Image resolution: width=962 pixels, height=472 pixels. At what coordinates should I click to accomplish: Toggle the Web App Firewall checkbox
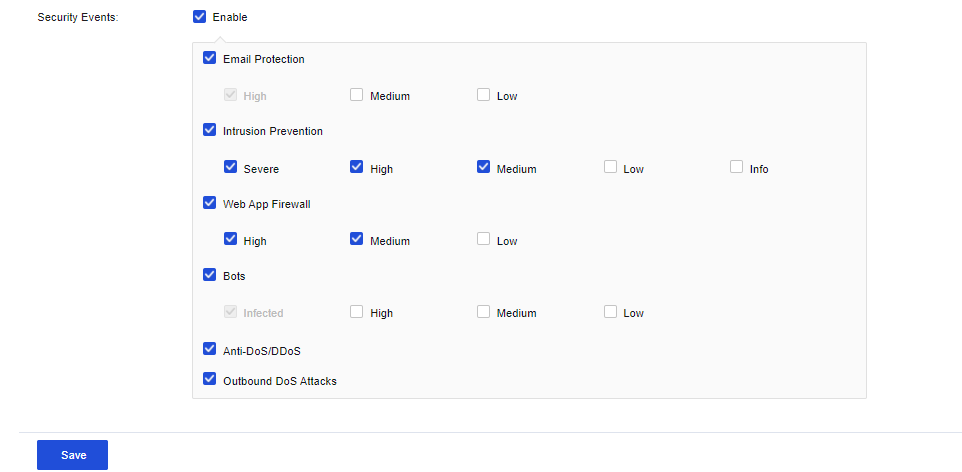click(x=210, y=203)
